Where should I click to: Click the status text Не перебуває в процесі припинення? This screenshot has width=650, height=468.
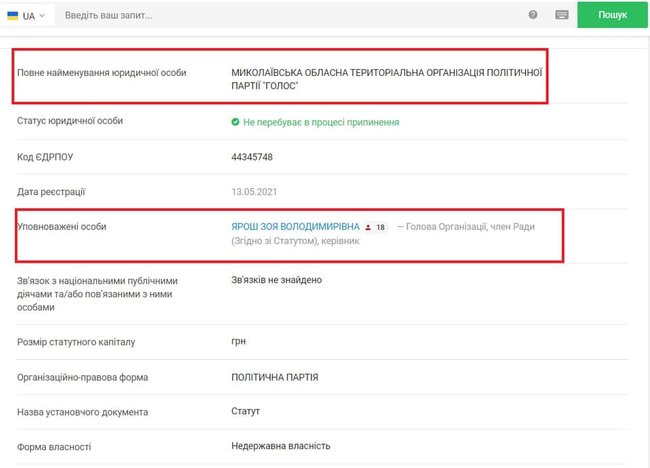tap(320, 122)
